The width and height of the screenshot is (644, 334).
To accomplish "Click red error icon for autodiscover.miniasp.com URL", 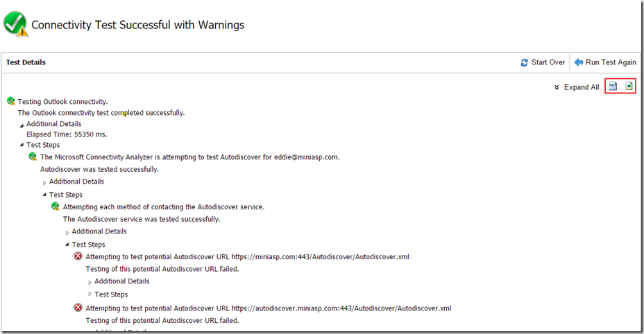I will coord(78,308).
